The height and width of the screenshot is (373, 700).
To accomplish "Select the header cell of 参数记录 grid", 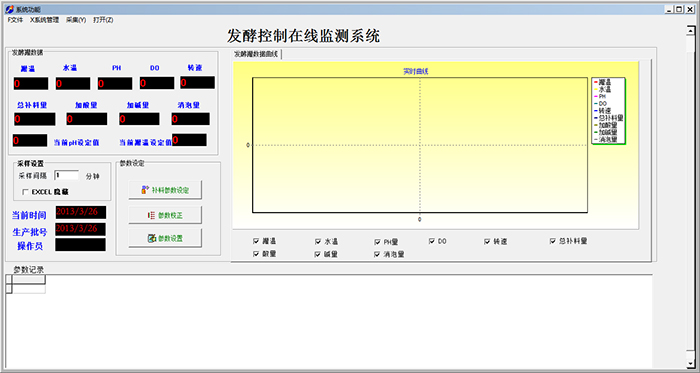I will coord(29,280).
